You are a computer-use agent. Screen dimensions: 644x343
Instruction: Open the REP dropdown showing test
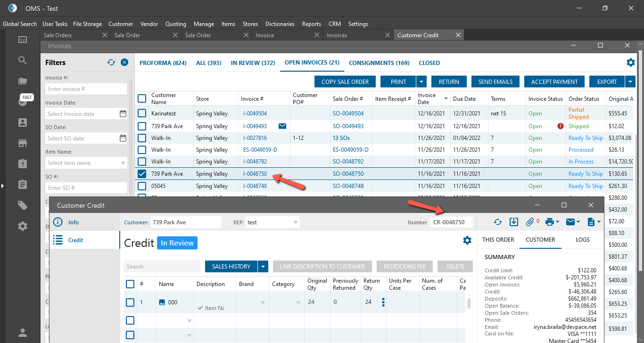coord(296,222)
